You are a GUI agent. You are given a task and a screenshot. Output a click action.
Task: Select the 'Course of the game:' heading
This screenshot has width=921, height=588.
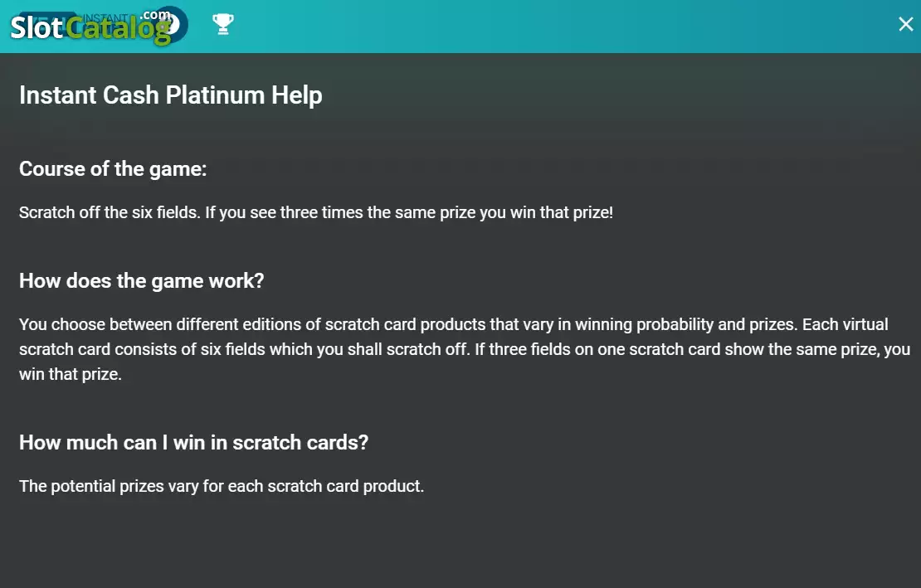pyautogui.click(x=113, y=169)
